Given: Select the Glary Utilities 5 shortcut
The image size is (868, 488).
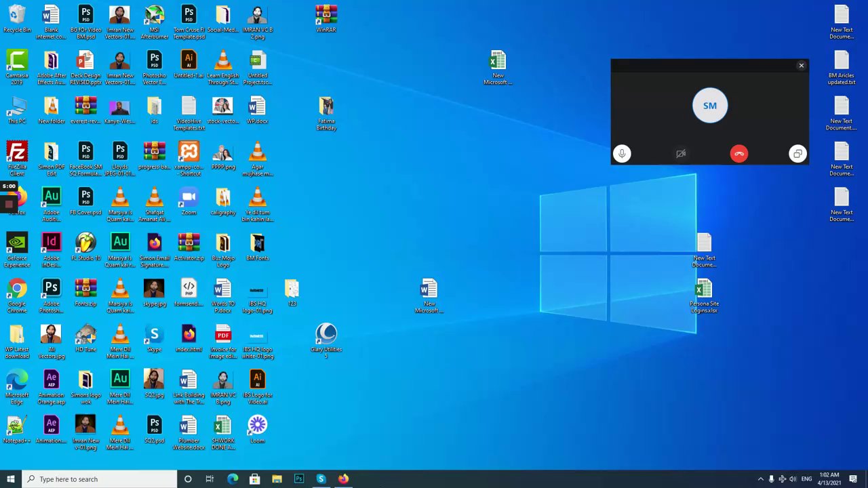Looking at the screenshot, I should pyautogui.click(x=326, y=342).
